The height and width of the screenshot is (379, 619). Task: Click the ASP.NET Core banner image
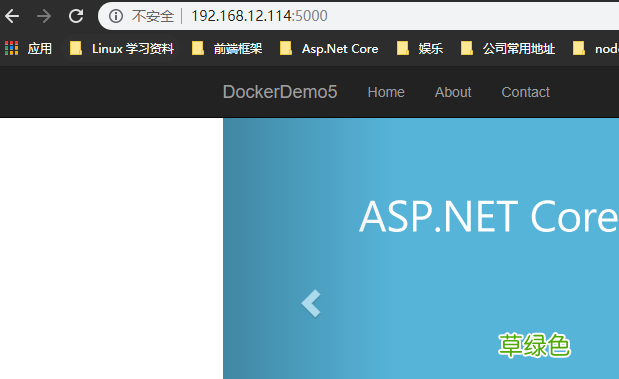pos(421,248)
